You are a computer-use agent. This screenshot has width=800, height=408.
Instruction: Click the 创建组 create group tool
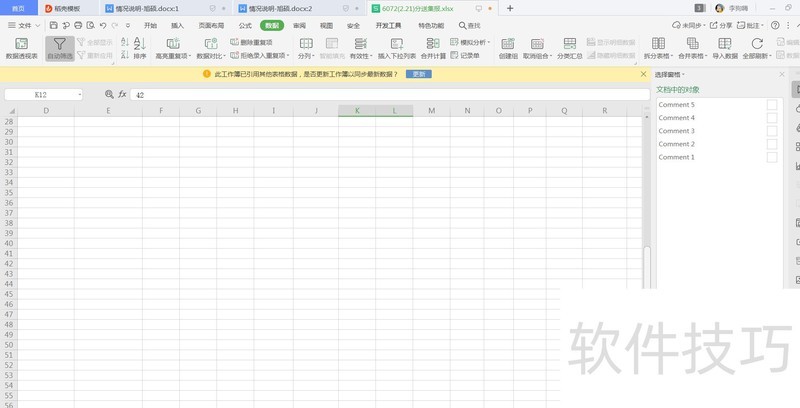pos(508,49)
